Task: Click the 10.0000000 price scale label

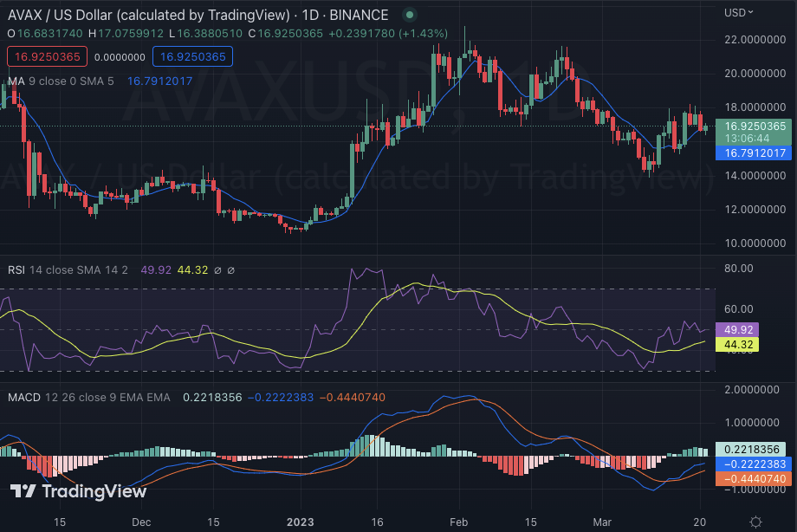Action: (x=755, y=243)
